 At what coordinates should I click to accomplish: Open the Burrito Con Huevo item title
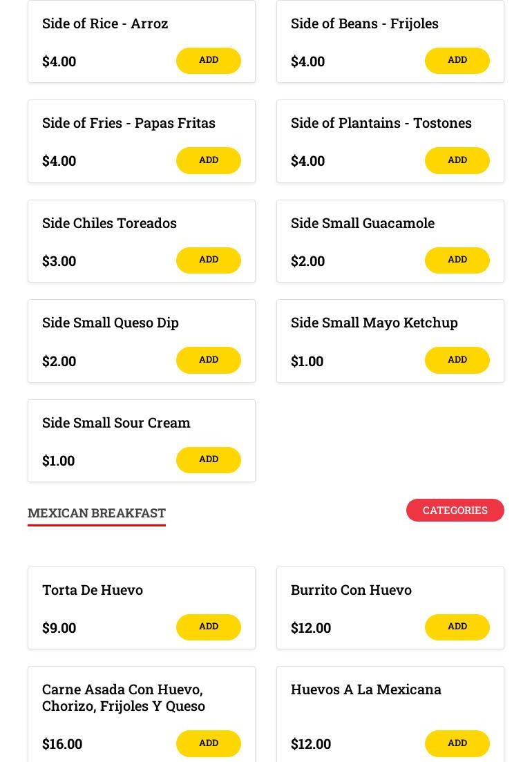(351, 590)
